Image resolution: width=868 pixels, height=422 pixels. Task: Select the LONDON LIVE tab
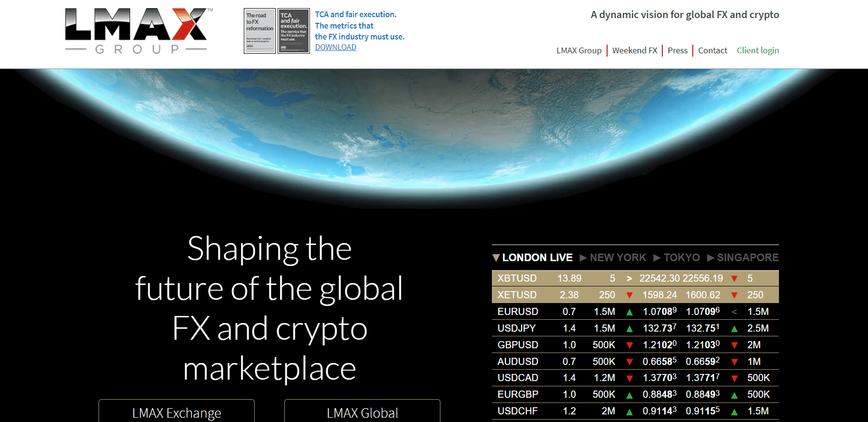click(537, 257)
